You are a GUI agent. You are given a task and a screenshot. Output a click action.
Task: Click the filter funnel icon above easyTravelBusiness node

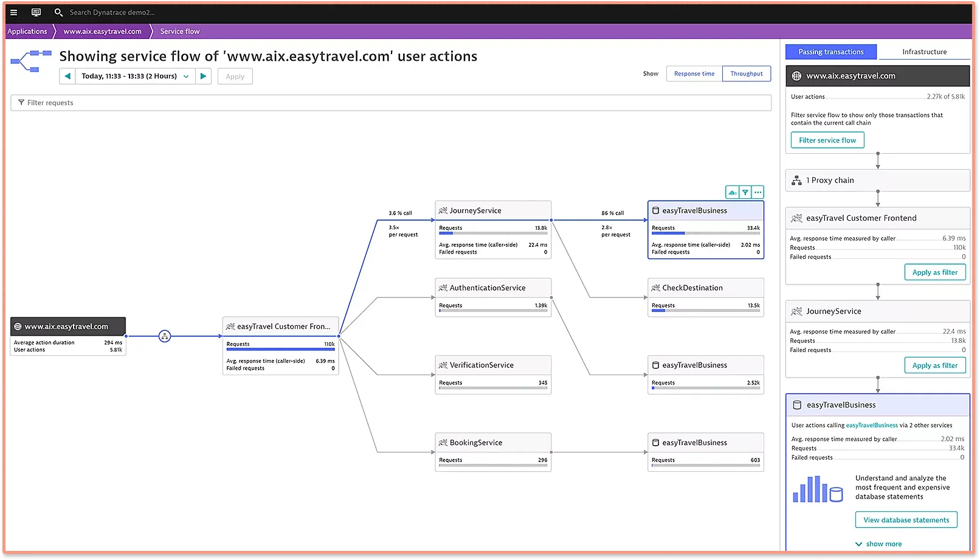point(745,192)
